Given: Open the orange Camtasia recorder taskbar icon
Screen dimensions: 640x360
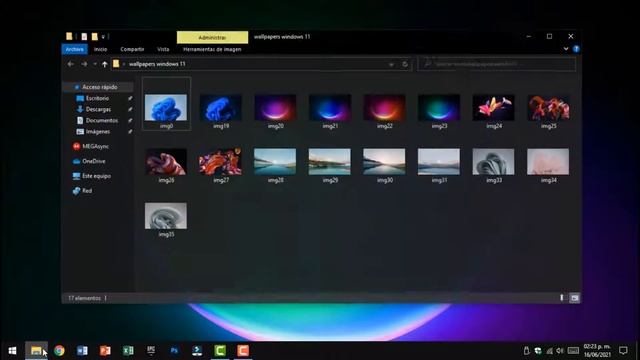Looking at the screenshot, I should (243, 351).
